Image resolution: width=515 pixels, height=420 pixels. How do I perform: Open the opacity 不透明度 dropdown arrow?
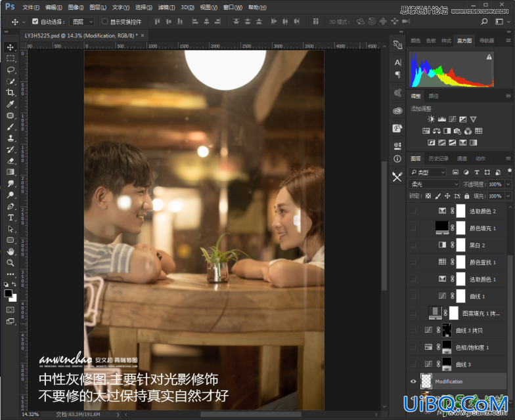coord(508,184)
